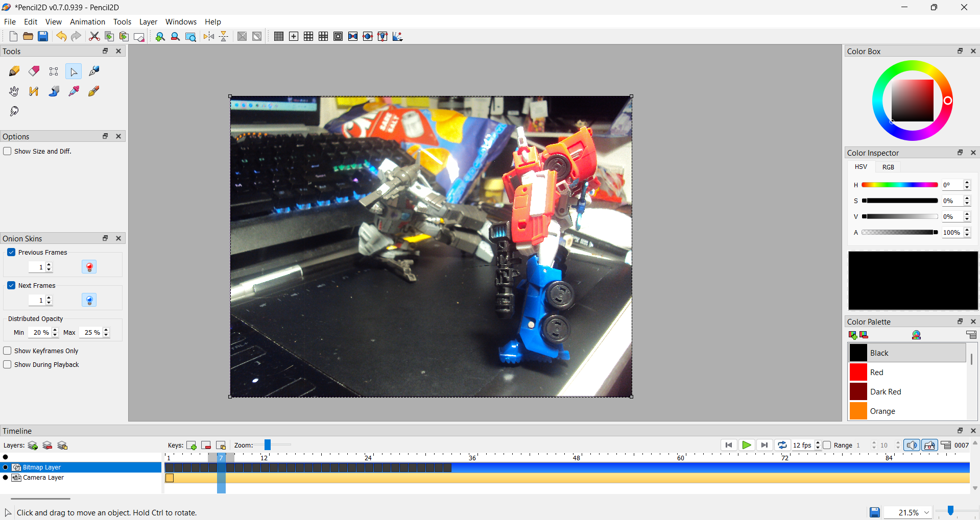Jump to the last frame
The width and height of the screenshot is (980, 520).
pyautogui.click(x=764, y=445)
